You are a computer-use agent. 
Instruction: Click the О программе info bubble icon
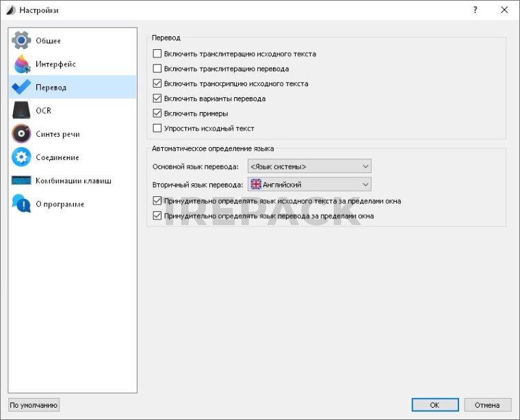click(x=22, y=204)
